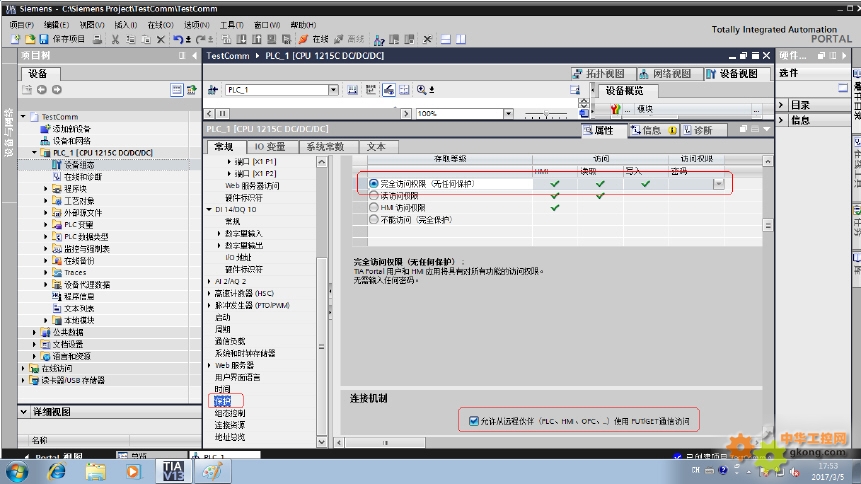The width and height of the screenshot is (861, 484).
Task: Click the TIA V13 taskbar icon
Action: point(173,471)
